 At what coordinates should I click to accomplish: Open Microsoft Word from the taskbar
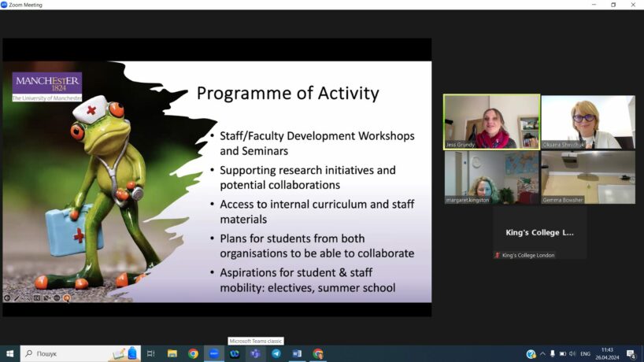(297, 354)
